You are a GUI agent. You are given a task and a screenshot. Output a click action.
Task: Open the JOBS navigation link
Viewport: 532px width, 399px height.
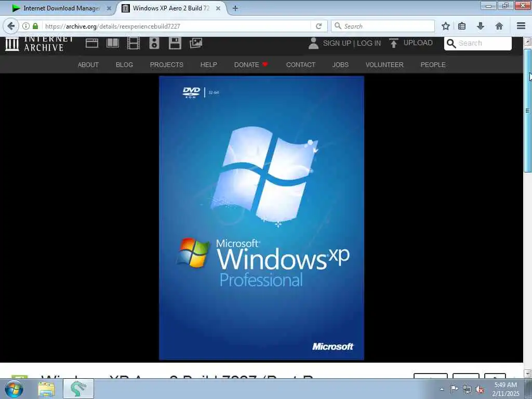pos(340,65)
